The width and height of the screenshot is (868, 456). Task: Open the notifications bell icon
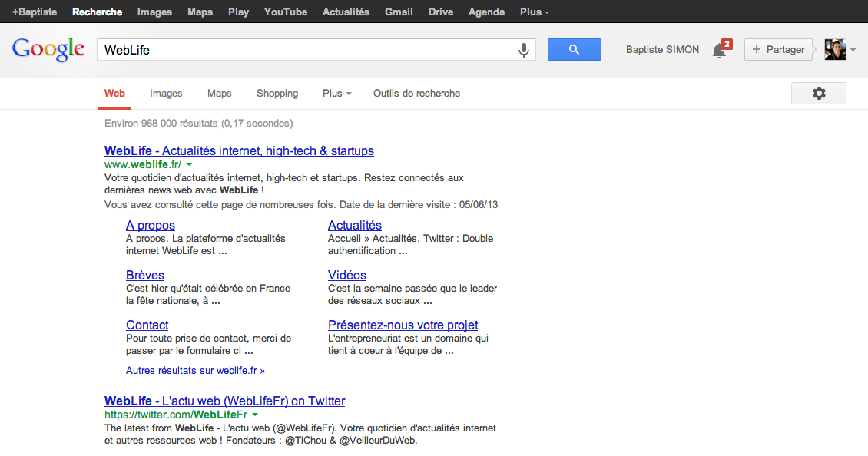tap(719, 51)
